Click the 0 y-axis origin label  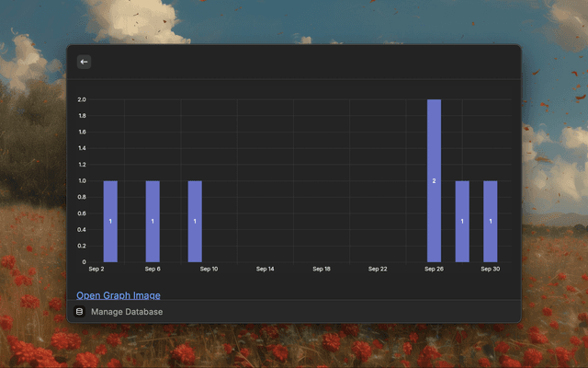tap(84, 262)
